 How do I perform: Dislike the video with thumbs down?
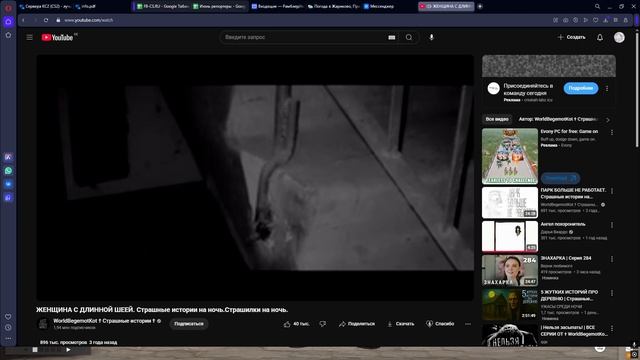[322, 324]
